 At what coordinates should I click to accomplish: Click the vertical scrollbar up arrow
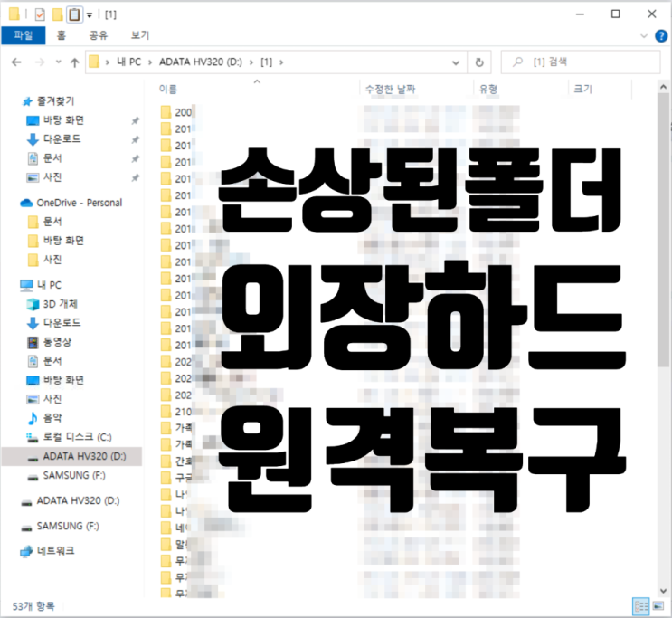click(x=664, y=87)
